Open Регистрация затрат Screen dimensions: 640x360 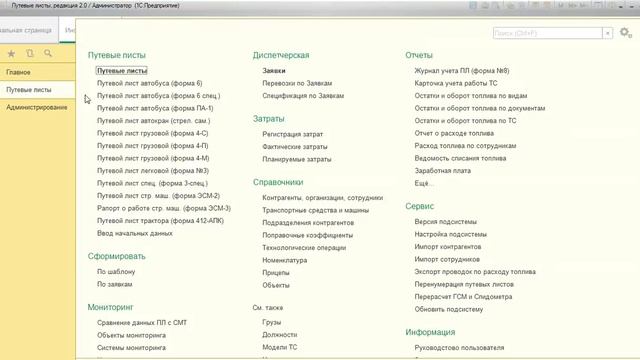pos(293,134)
